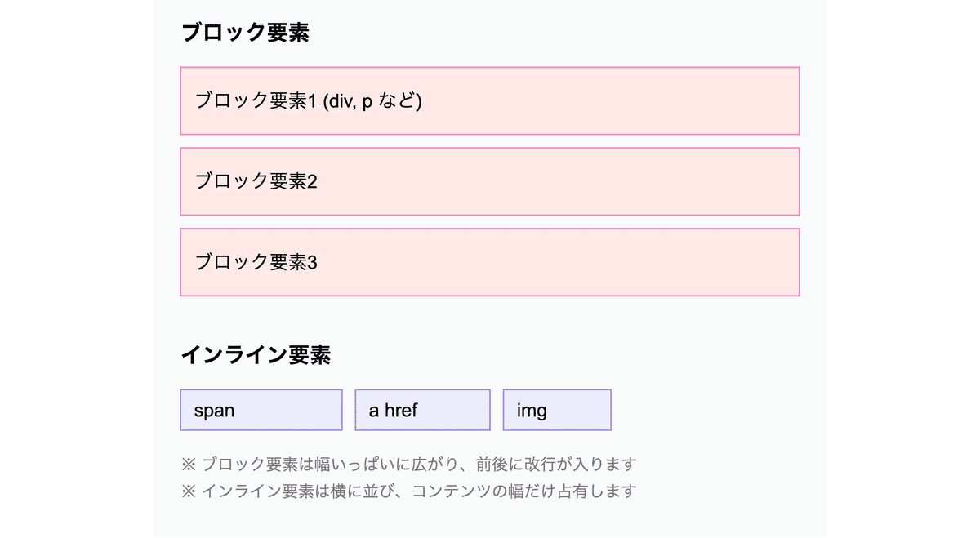Click the img inline box

pyautogui.click(x=557, y=410)
